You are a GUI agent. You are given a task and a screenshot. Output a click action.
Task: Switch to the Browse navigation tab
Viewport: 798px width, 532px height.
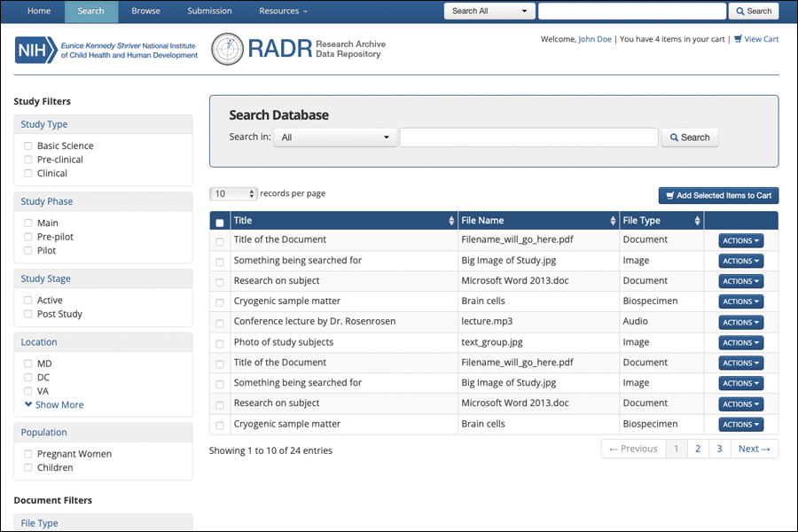tap(145, 12)
